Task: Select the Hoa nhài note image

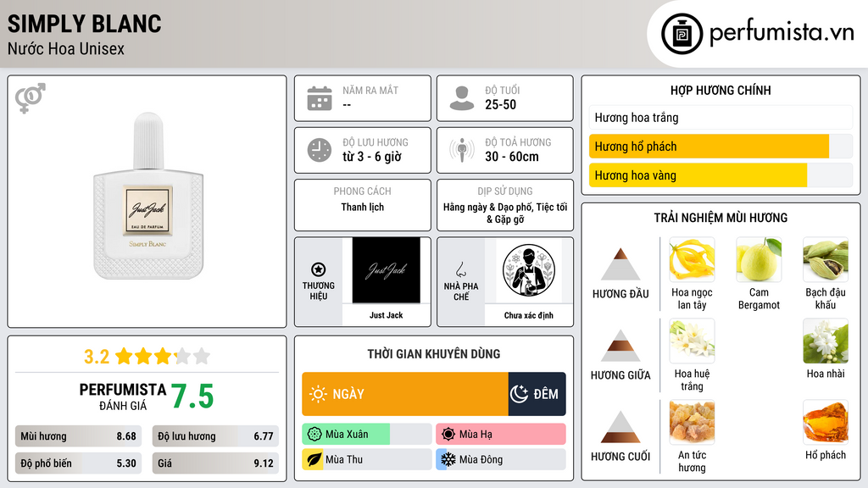Action: 826,341
